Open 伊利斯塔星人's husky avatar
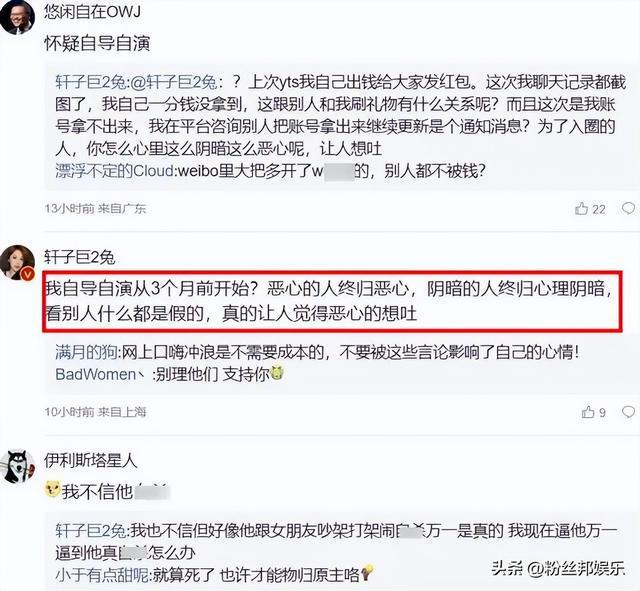The width and height of the screenshot is (640, 591). coord(17,467)
